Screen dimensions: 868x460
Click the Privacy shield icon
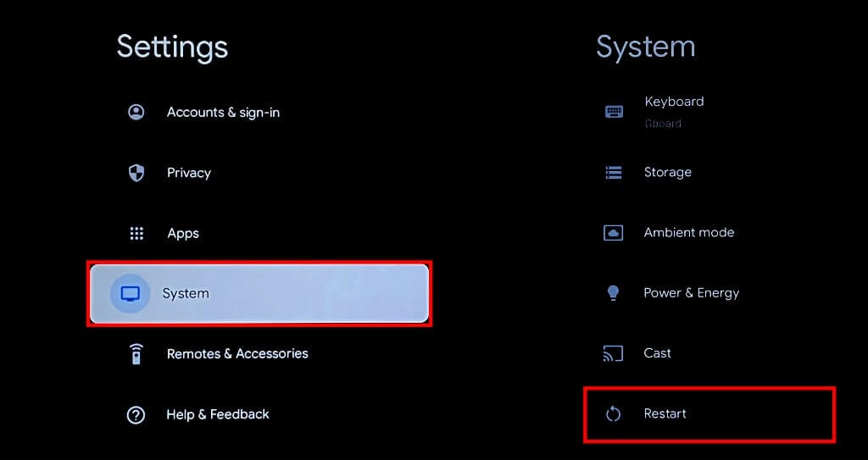click(x=136, y=173)
